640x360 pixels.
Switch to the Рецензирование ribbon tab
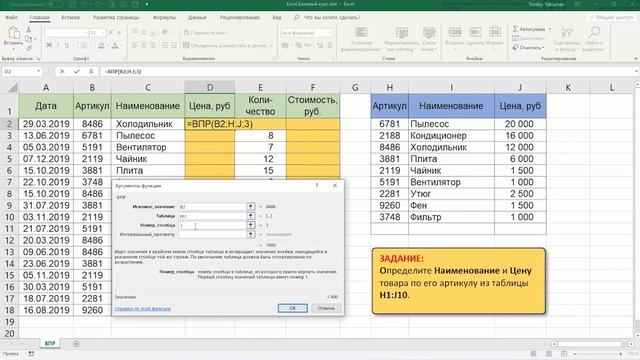240,18
